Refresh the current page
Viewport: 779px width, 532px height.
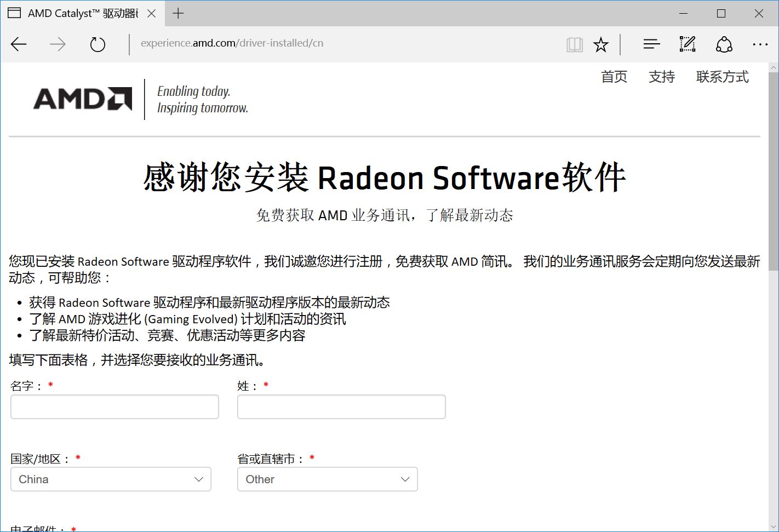click(x=98, y=44)
